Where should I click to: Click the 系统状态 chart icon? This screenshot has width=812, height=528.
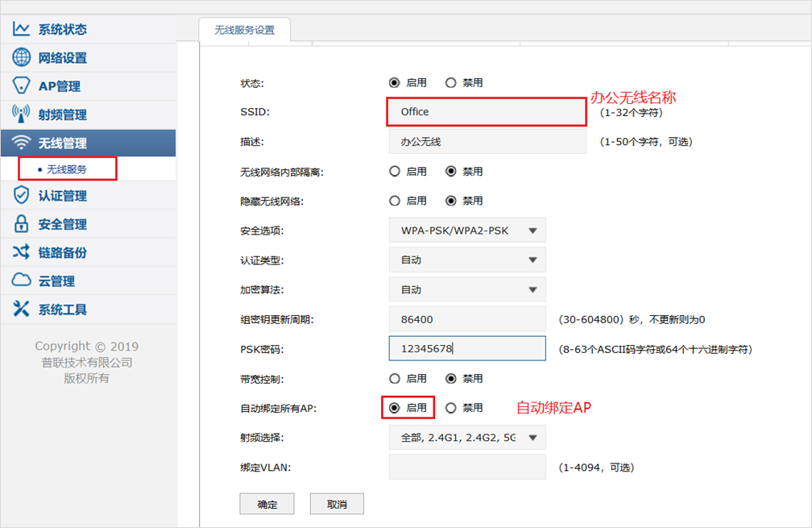click(x=21, y=30)
